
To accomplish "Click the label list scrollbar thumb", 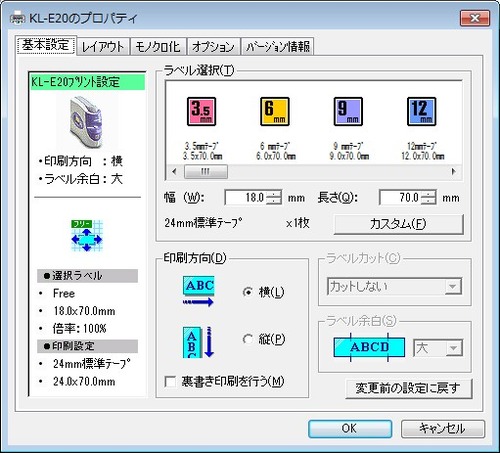I will coord(206,172).
